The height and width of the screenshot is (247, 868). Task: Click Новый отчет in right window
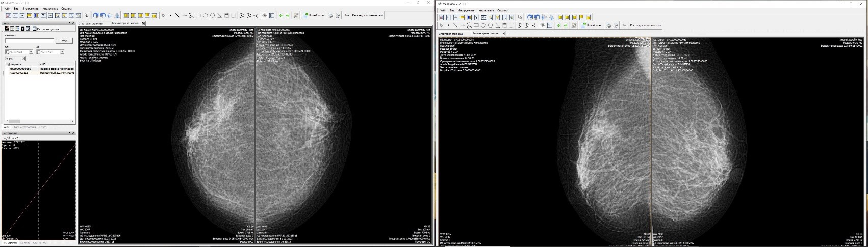[592, 25]
